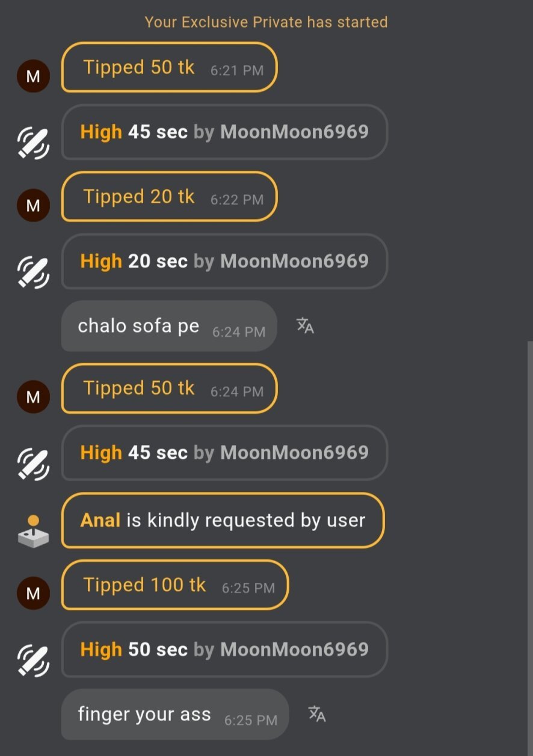Open the M avatar beside the 6:22 PM tip
The width and height of the screenshot is (533, 756).
pyautogui.click(x=33, y=205)
